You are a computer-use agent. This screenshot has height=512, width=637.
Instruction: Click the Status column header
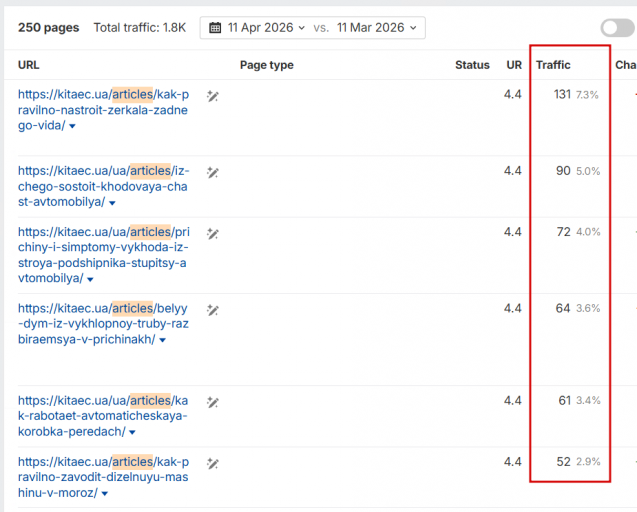tap(472, 65)
